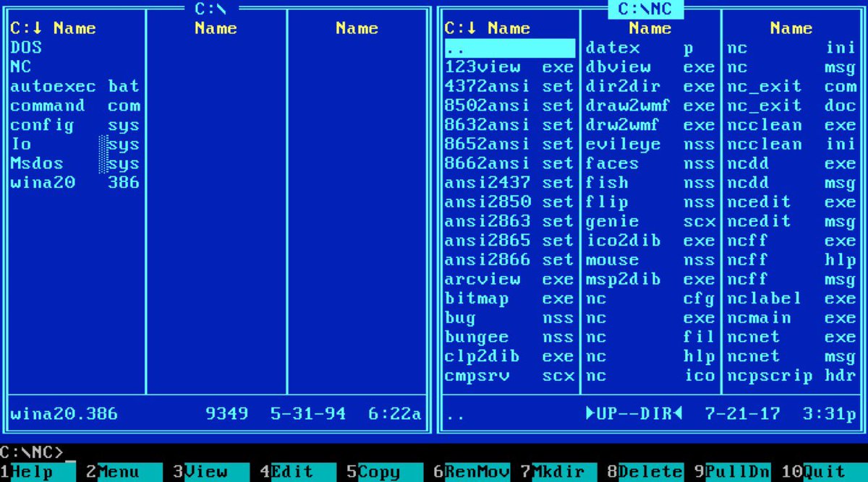Viewport: 868px width, 482px height.
Task: Select the nc_exit doc file
Action: (x=791, y=106)
